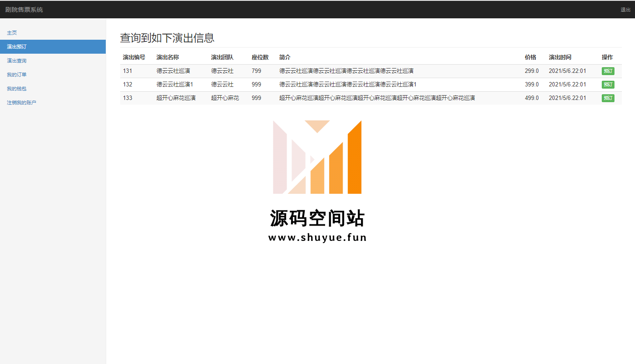Go to 演出查询 in sidebar

coord(17,61)
